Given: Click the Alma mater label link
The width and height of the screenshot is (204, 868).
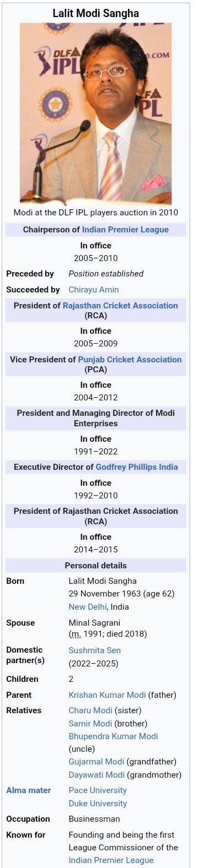Looking at the screenshot, I should coord(29,790).
